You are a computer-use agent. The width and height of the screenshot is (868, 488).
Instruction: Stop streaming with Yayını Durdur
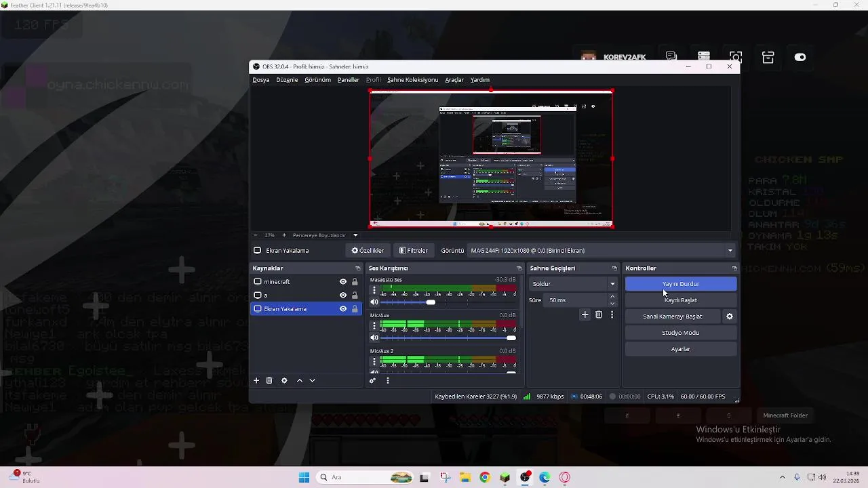(681, 284)
